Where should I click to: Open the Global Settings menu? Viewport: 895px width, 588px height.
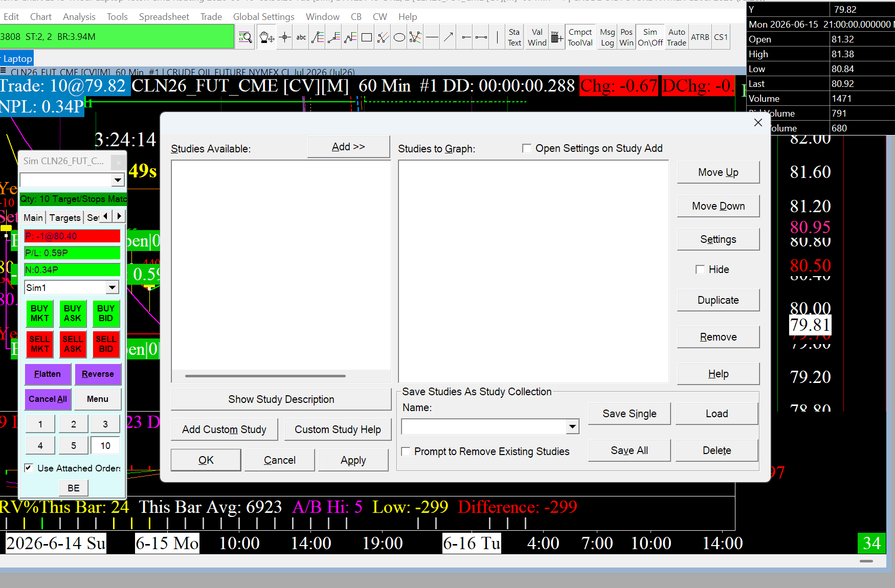(263, 17)
